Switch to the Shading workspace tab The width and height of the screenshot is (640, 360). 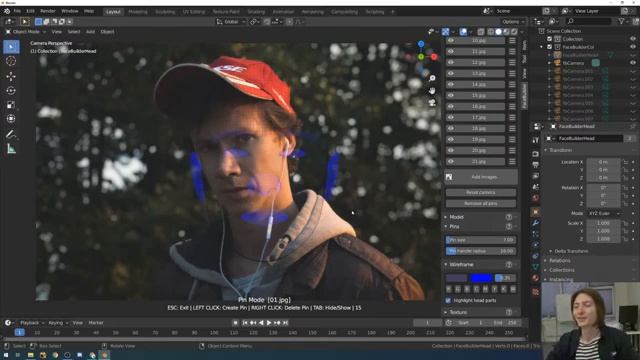click(x=256, y=12)
